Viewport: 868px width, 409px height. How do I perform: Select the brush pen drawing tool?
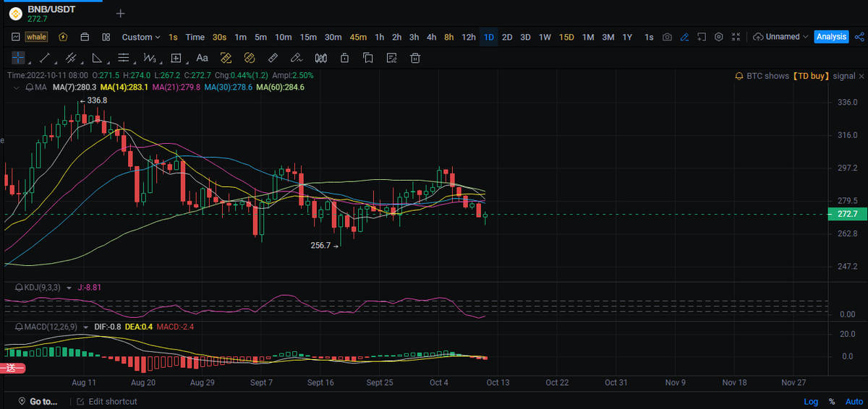(x=297, y=58)
